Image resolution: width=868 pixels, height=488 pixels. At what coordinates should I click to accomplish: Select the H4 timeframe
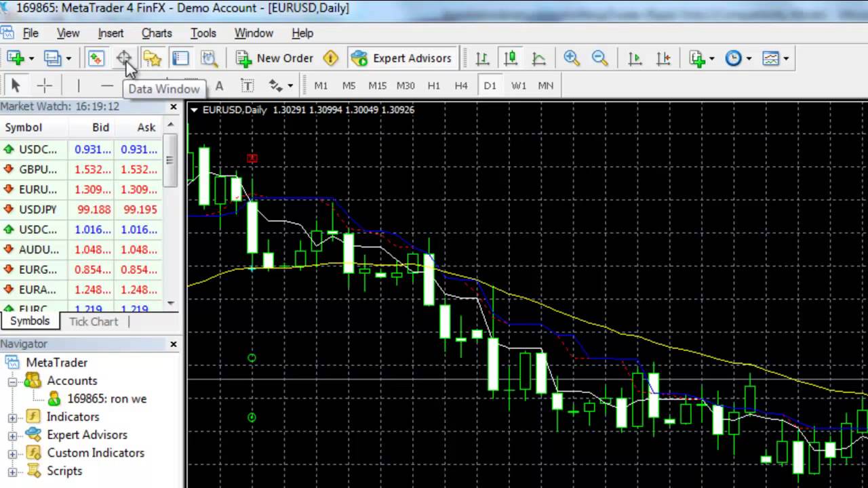point(461,85)
